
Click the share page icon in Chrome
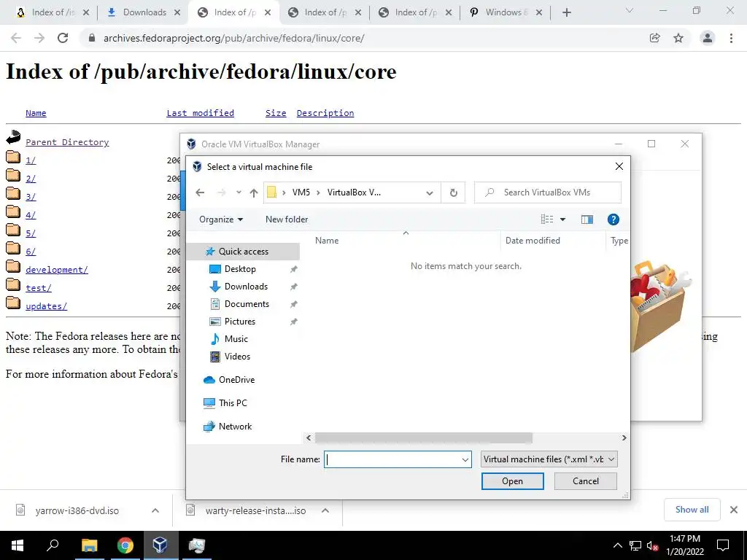click(654, 38)
